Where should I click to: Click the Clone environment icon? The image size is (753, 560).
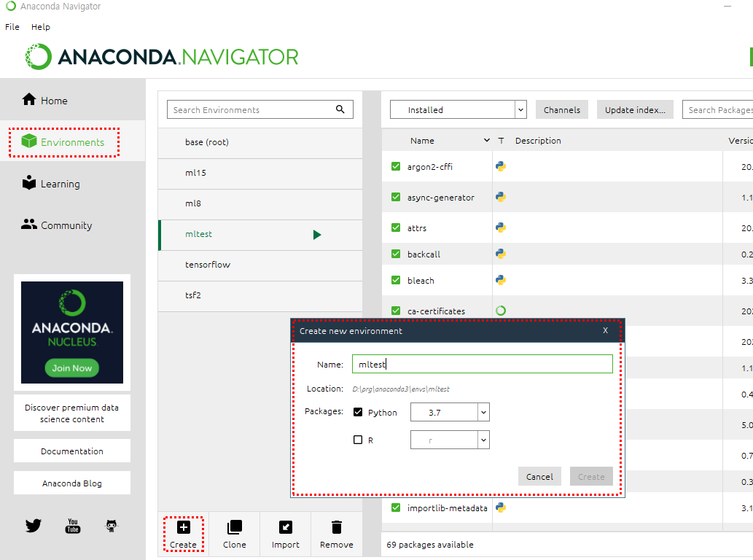[234, 527]
